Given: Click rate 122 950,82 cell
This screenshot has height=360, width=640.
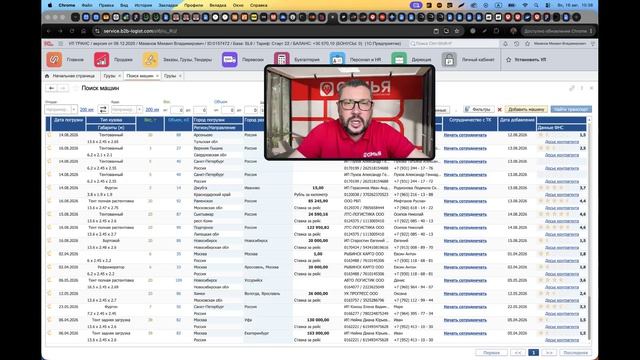Looking at the screenshot, I should coord(318,227).
